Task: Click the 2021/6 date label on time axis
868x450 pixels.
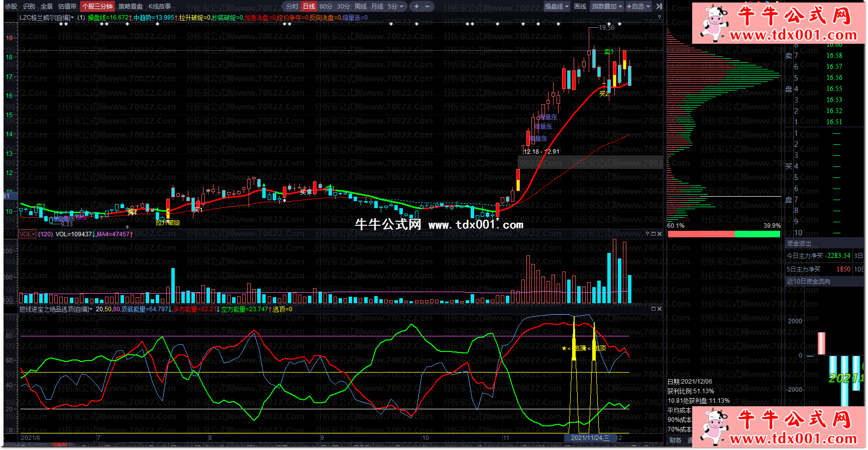Action: [x=31, y=438]
